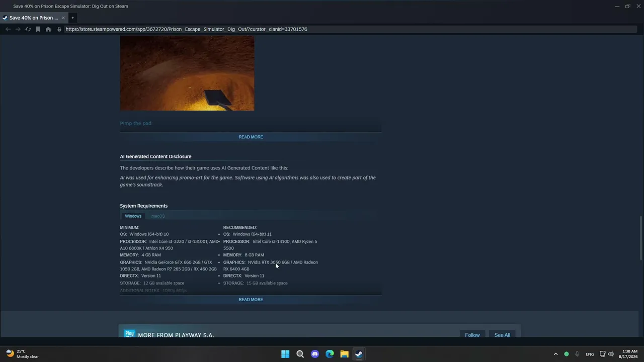This screenshot has width=644, height=362.
Task: Click the ENG language indicator
Action: coord(590,354)
